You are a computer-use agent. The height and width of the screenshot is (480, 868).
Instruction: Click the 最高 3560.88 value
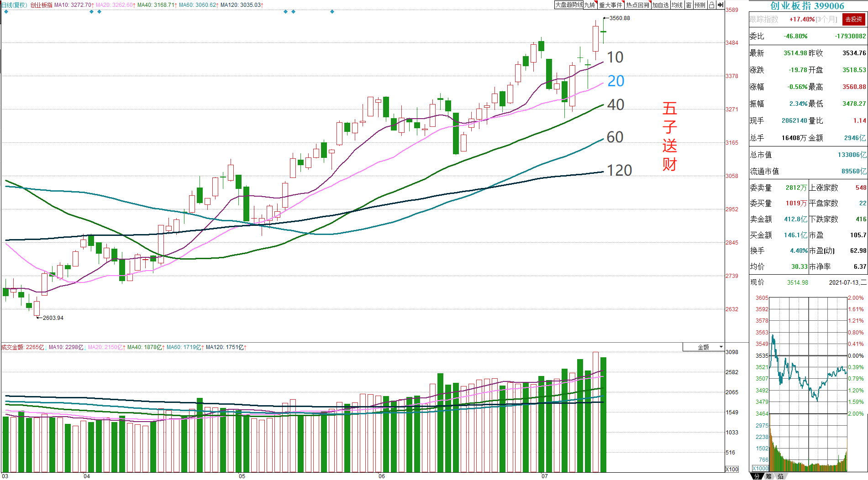pyautogui.click(x=854, y=87)
